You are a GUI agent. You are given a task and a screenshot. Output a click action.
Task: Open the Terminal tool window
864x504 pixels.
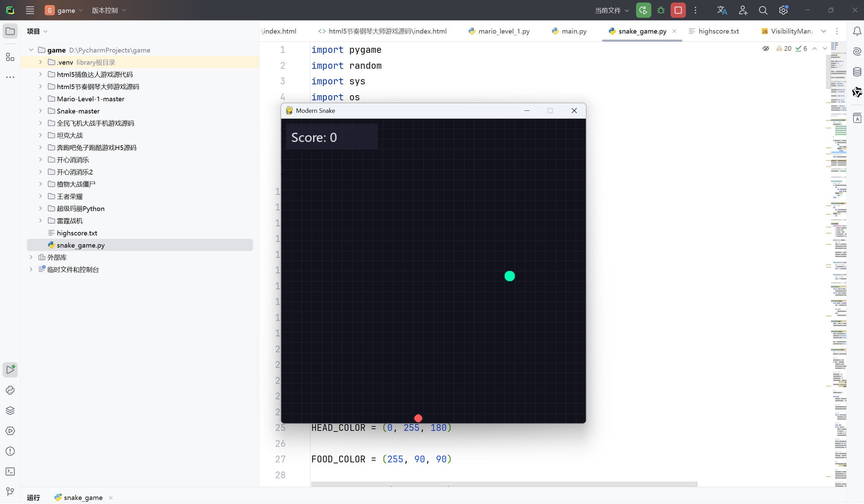point(10,471)
